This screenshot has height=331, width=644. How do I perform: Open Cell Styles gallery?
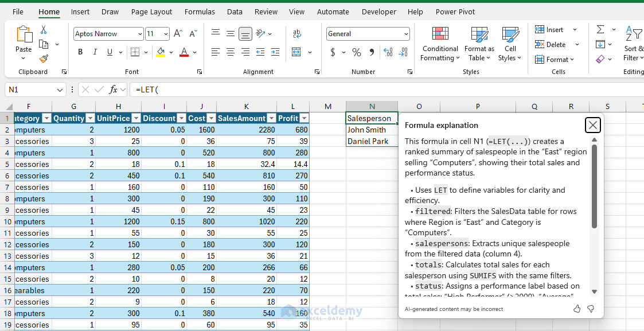(x=510, y=44)
